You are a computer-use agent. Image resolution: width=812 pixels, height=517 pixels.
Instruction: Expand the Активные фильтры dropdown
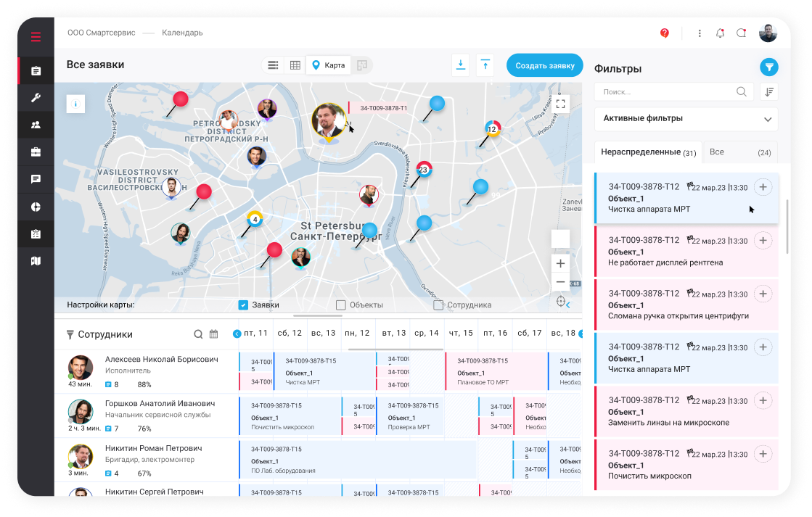pos(686,118)
